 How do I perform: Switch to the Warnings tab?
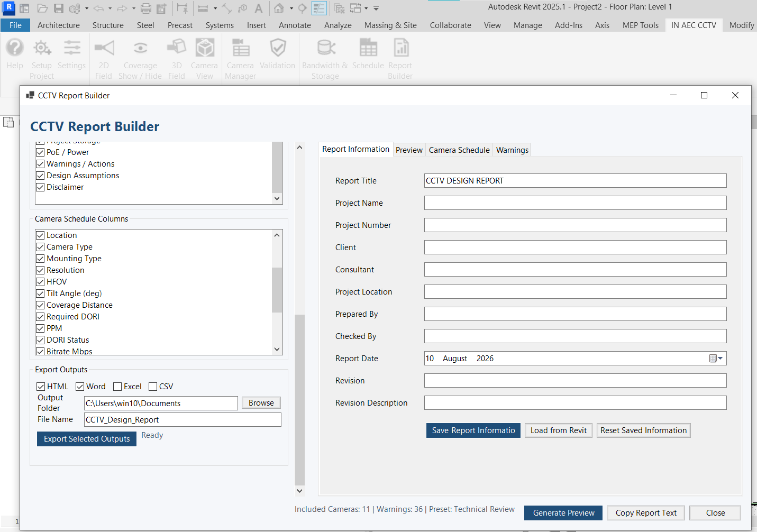point(512,150)
